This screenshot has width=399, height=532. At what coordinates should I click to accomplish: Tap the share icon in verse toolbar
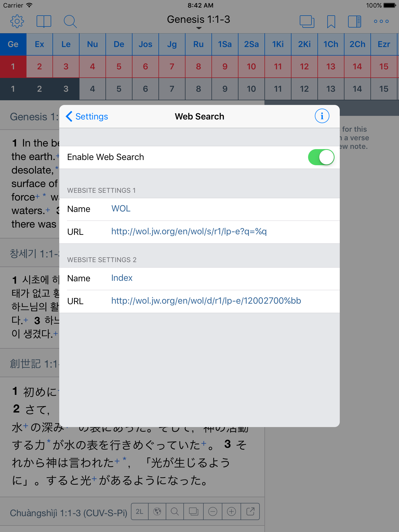pos(250,511)
